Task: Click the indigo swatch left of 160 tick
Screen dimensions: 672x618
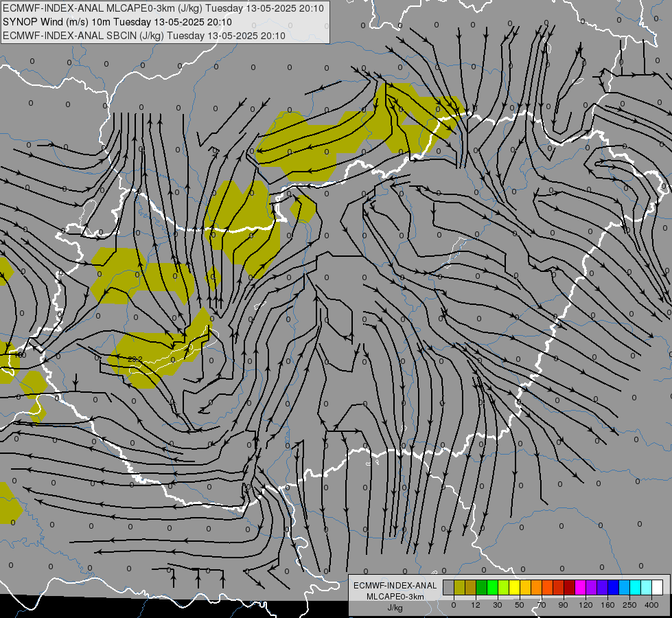Action: [x=603, y=587]
